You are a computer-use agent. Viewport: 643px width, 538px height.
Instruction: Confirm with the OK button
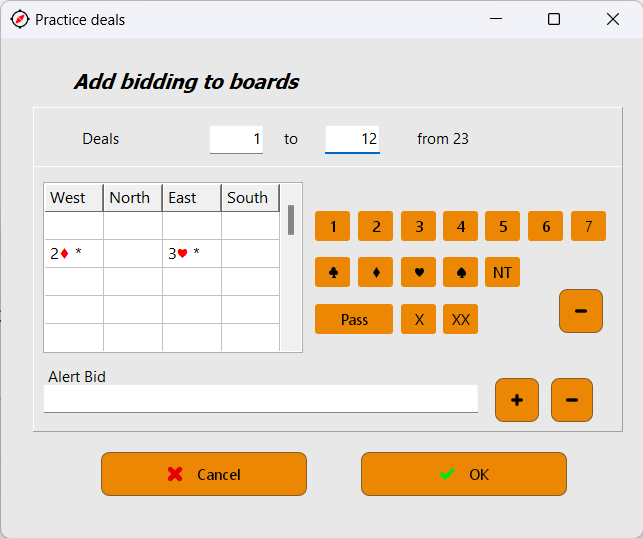464,474
